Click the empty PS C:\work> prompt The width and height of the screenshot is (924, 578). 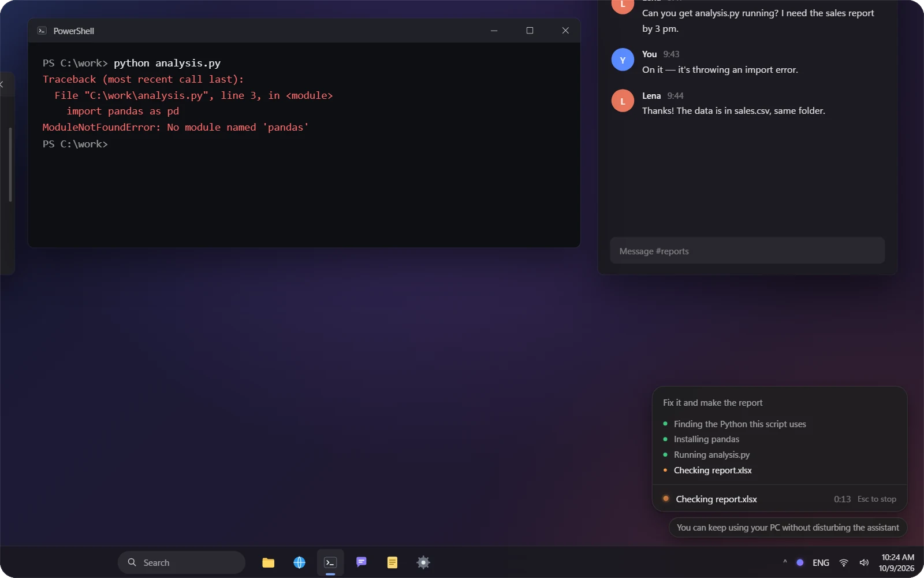tap(75, 144)
